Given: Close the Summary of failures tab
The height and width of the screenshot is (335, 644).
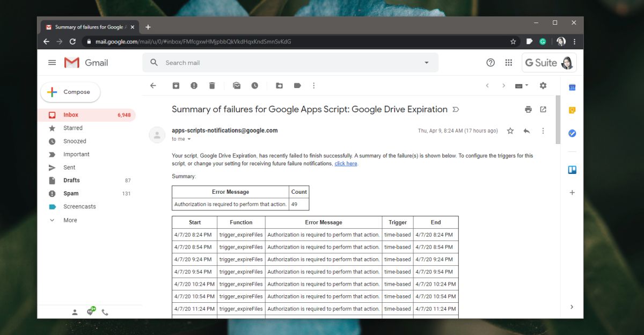Looking at the screenshot, I should (133, 27).
